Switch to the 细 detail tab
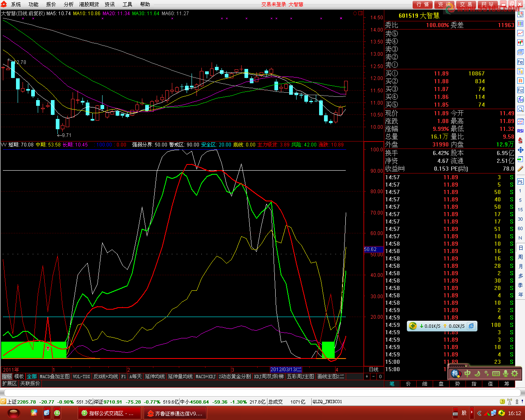Screen dimensions: 525x420 425,384
